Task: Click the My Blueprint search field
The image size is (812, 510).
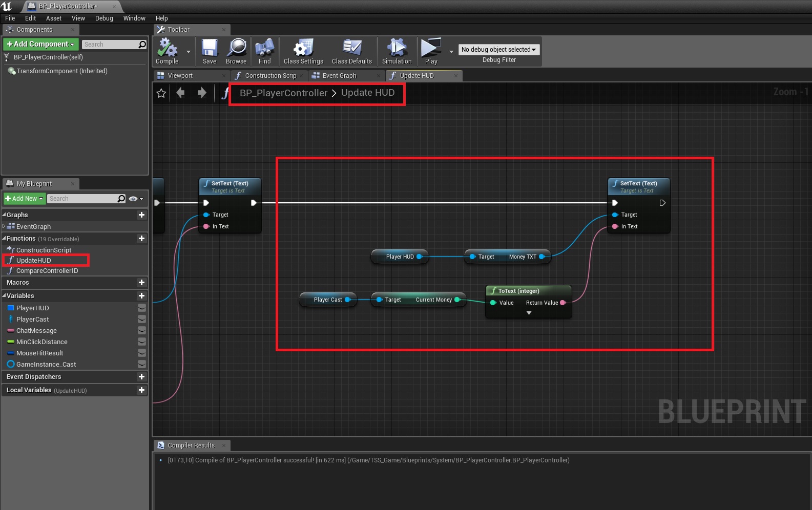Action: (x=82, y=199)
